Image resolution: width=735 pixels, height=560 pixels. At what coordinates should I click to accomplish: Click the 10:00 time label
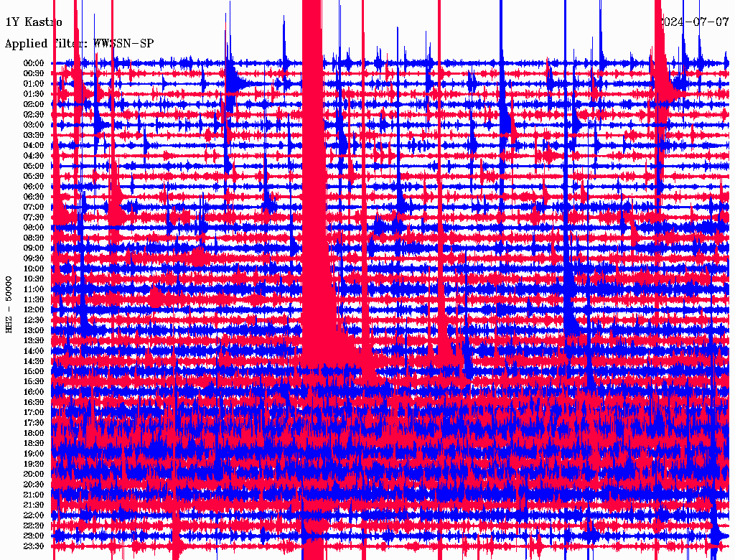pos(34,269)
